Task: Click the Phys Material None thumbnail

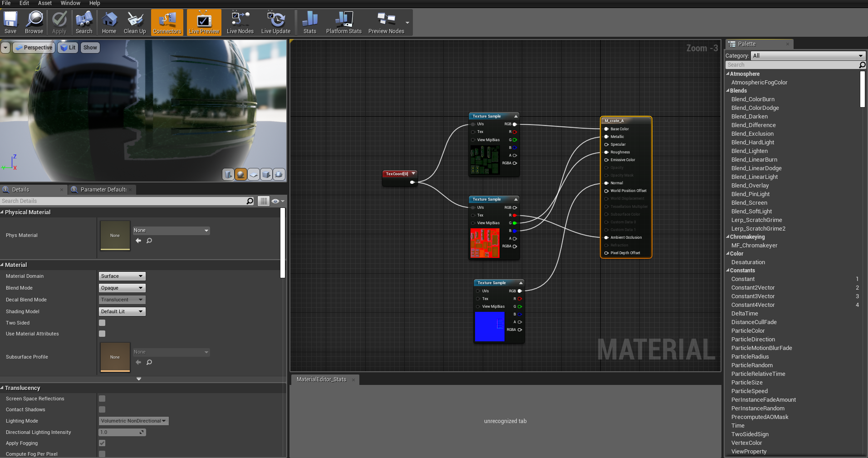Action: tap(115, 235)
